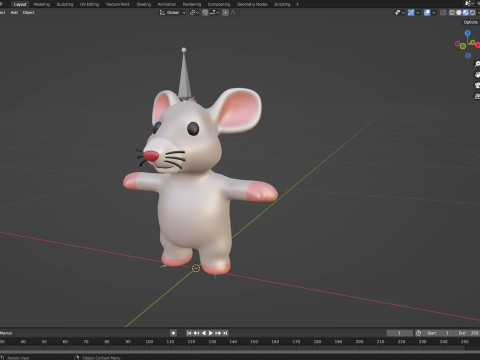
Task: Open the Texture Paint workspace
Action: pyautogui.click(x=117, y=4)
